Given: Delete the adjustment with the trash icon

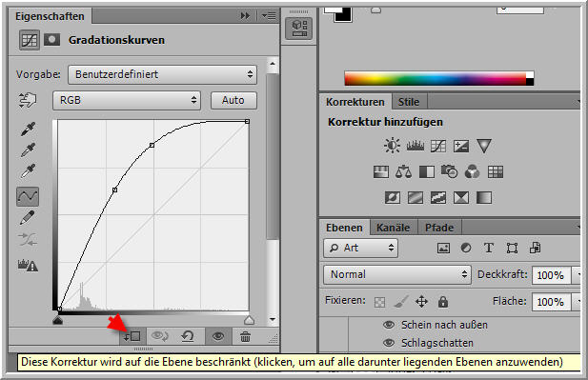Looking at the screenshot, I should coord(245,336).
